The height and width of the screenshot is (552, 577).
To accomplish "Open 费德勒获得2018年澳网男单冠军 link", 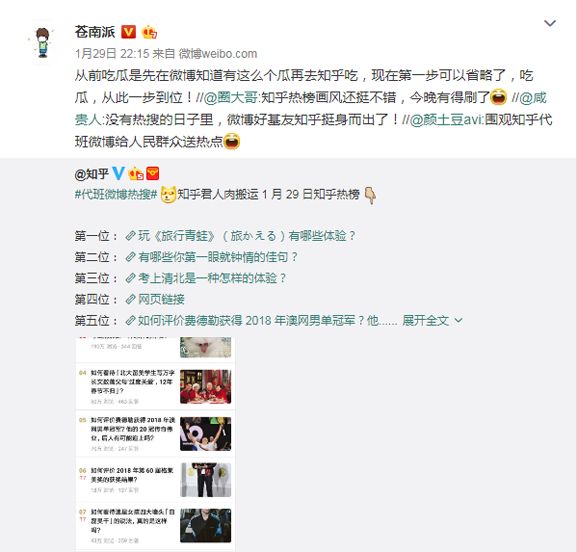I will [x=261, y=321].
